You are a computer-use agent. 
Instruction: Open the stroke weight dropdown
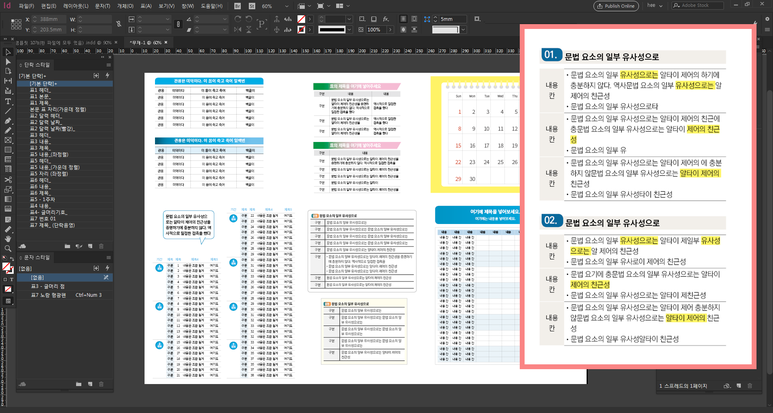[350, 19]
